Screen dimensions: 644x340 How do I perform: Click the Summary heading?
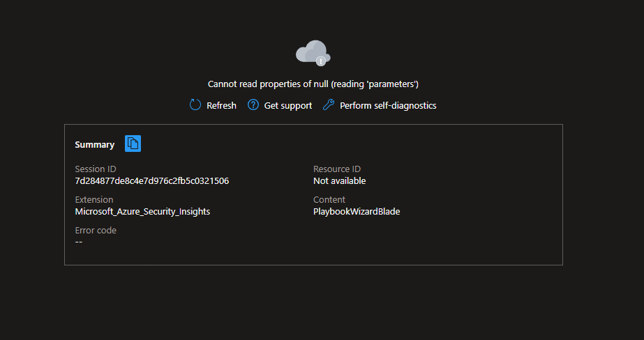click(94, 145)
